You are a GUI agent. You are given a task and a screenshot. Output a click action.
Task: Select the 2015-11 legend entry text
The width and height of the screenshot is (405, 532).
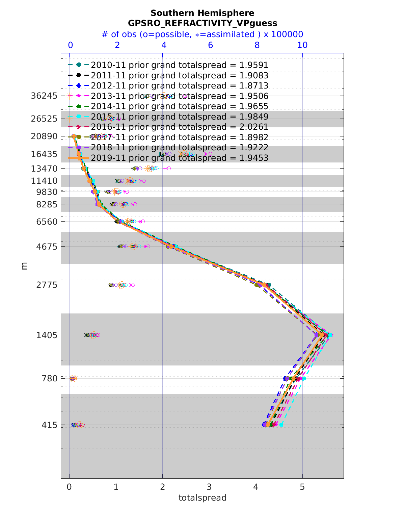pyautogui.click(x=180, y=117)
